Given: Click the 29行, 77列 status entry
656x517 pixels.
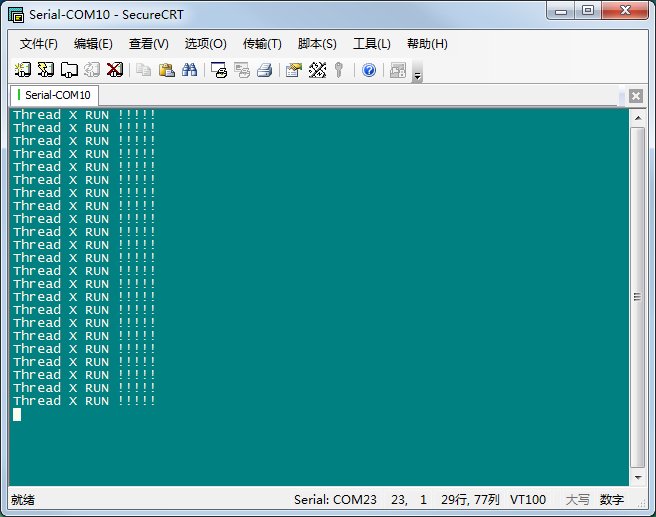Looking at the screenshot, I should coord(470,499).
